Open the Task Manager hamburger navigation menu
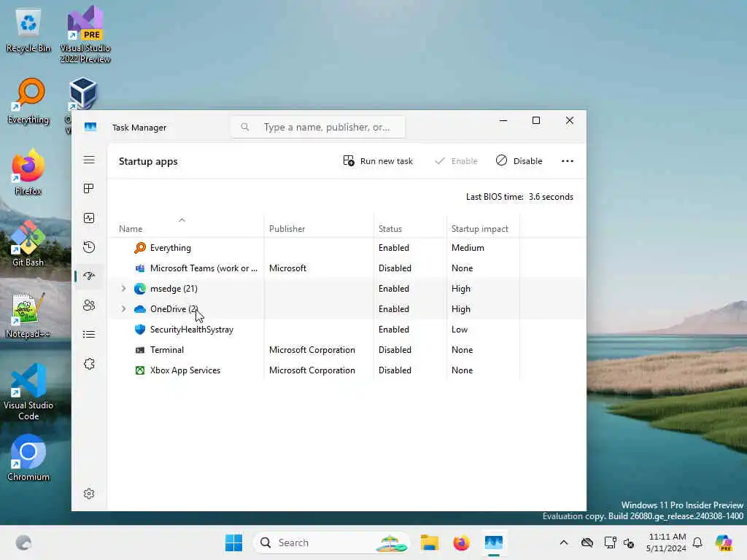The image size is (747, 560). click(x=89, y=160)
